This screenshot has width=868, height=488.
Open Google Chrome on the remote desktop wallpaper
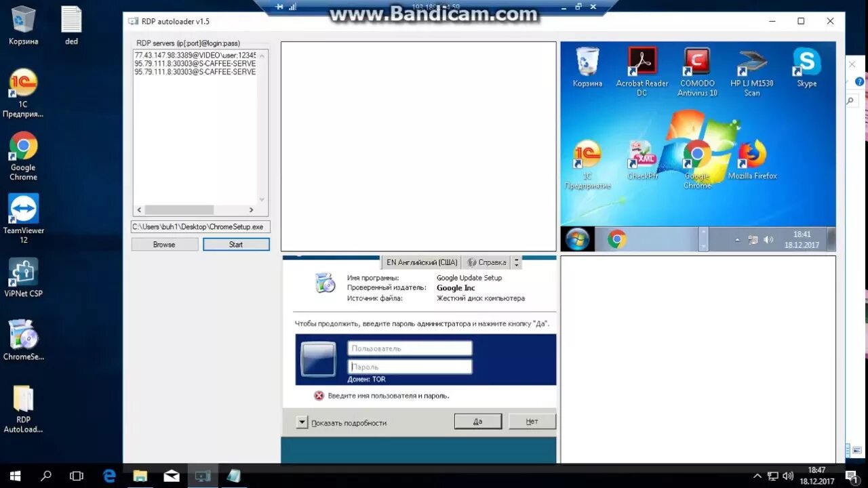697,165
